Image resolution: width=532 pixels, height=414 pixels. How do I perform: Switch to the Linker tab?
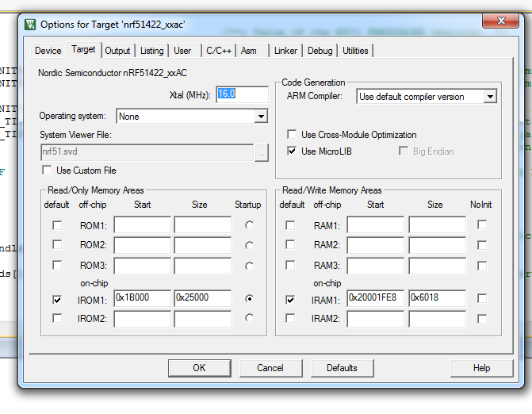[x=285, y=51]
